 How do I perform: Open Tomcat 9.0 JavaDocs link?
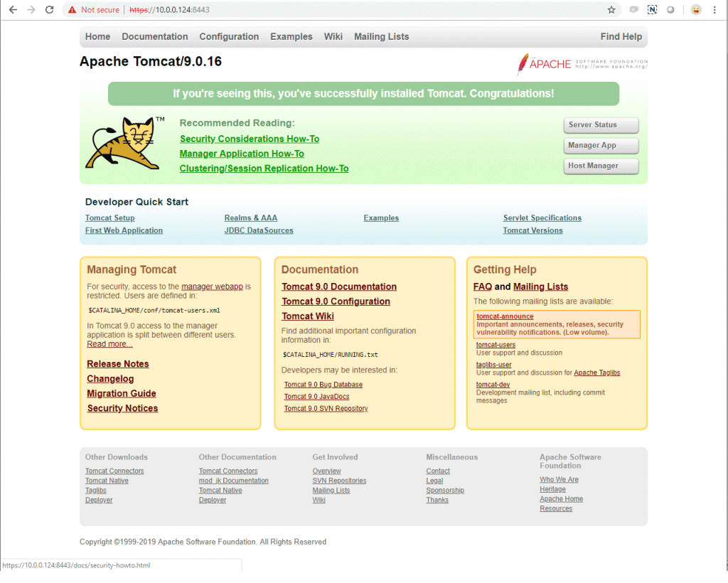(316, 397)
